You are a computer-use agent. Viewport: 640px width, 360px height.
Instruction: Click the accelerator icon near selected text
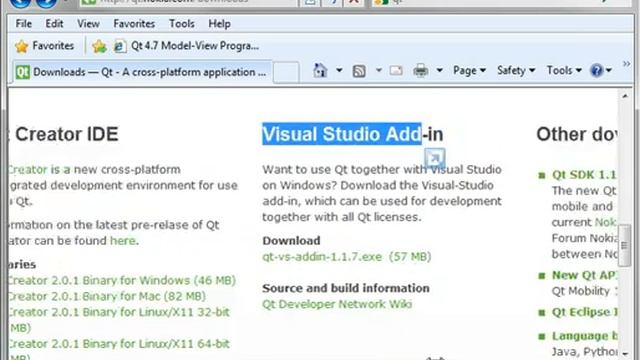(x=434, y=158)
